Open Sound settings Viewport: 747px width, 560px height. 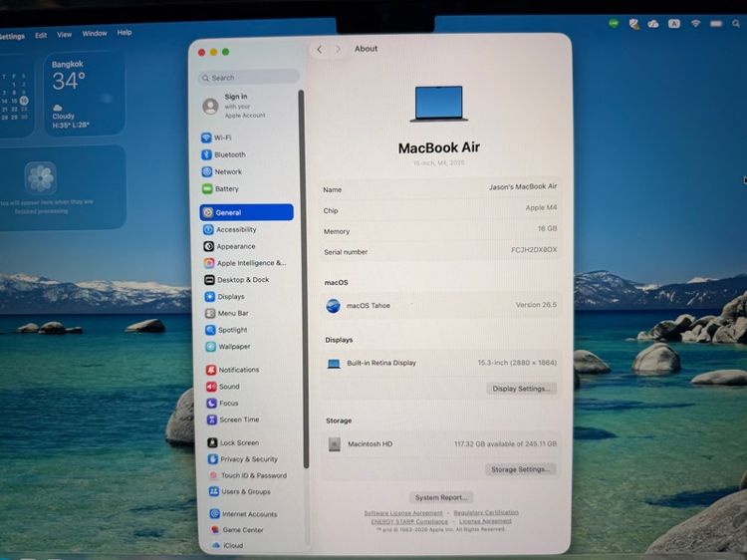point(223,387)
